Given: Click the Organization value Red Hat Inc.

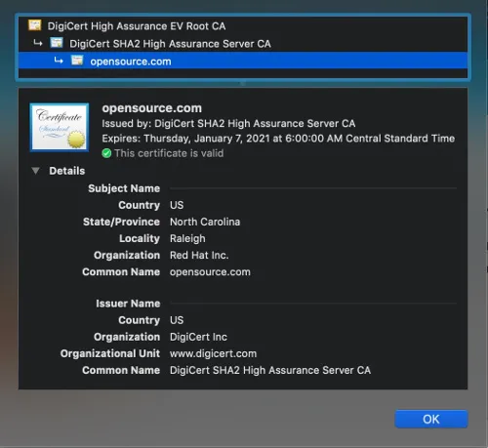Looking at the screenshot, I should tap(199, 255).
